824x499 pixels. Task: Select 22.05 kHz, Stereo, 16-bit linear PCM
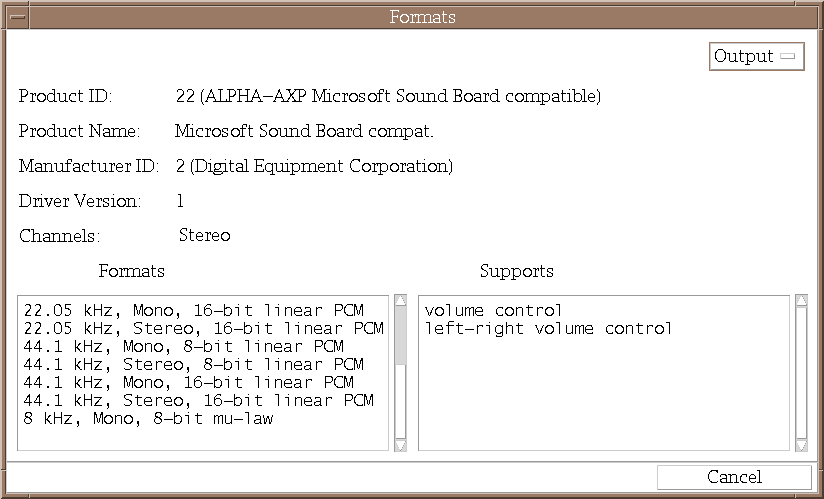coord(203,328)
